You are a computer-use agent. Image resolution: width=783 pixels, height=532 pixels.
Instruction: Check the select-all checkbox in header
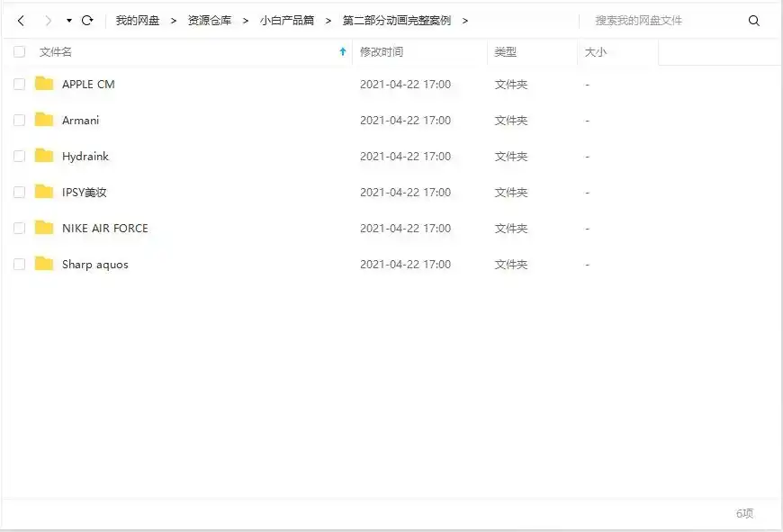(19, 51)
